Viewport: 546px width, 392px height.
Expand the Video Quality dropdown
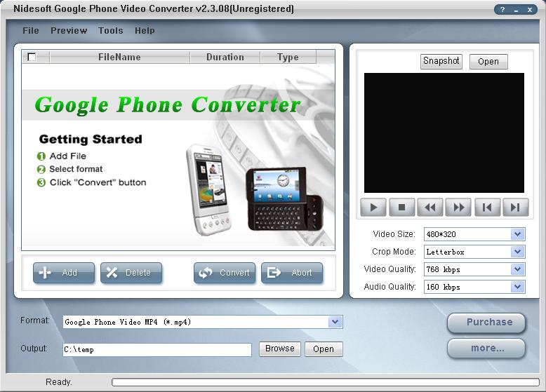point(517,269)
